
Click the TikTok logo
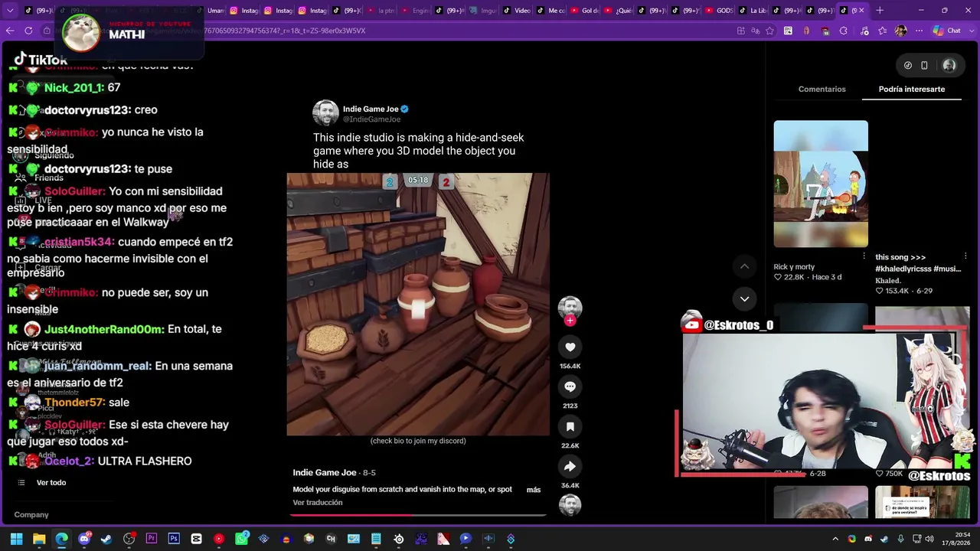(x=41, y=60)
